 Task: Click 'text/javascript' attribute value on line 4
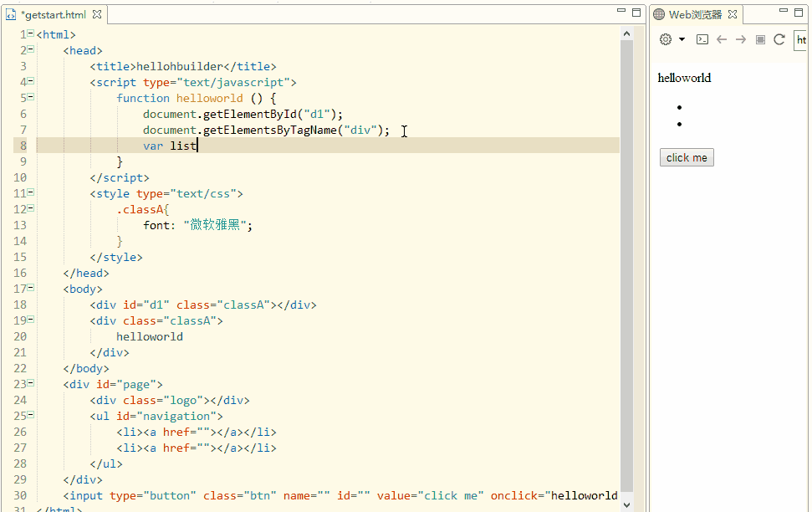pyautogui.click(x=233, y=82)
